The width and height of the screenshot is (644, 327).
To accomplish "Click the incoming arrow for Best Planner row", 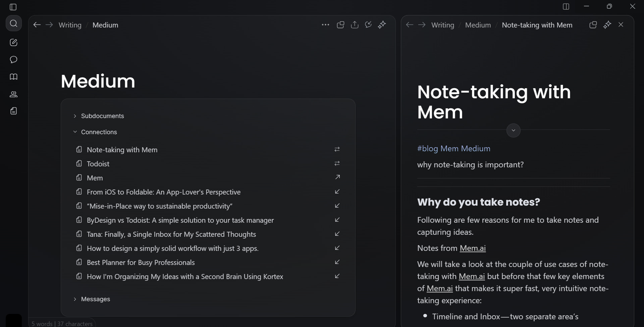I will (x=337, y=262).
